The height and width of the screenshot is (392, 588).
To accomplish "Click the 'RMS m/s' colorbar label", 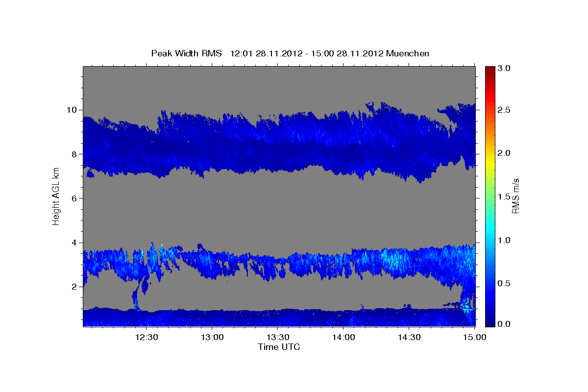I will [x=515, y=196].
